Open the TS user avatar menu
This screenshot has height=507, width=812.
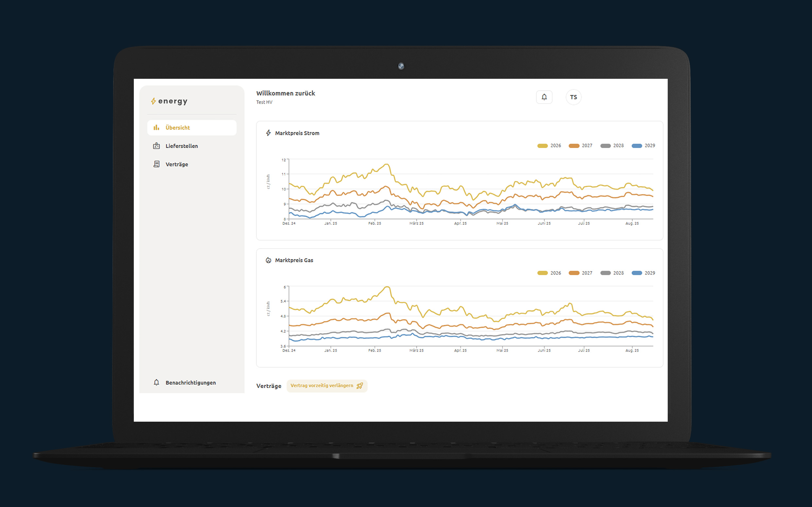click(573, 97)
